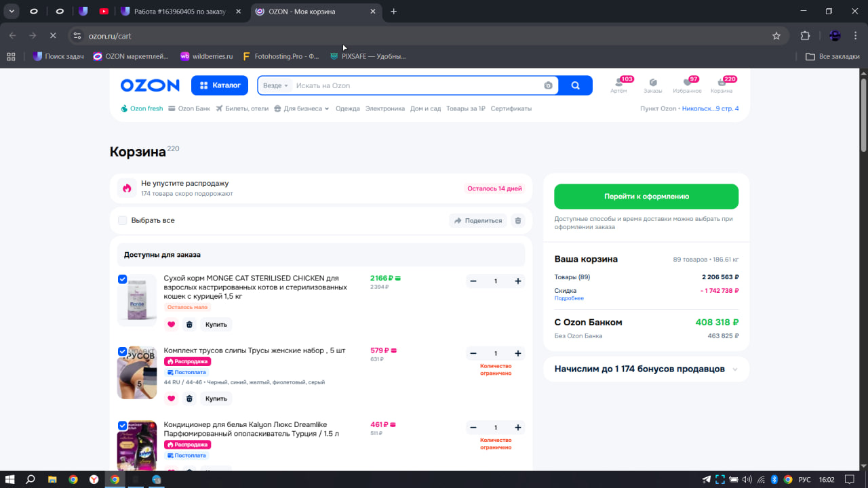This screenshot has width=868, height=488.
Task: Remove MONGE CAT dry food with trash icon
Action: pyautogui.click(x=189, y=325)
